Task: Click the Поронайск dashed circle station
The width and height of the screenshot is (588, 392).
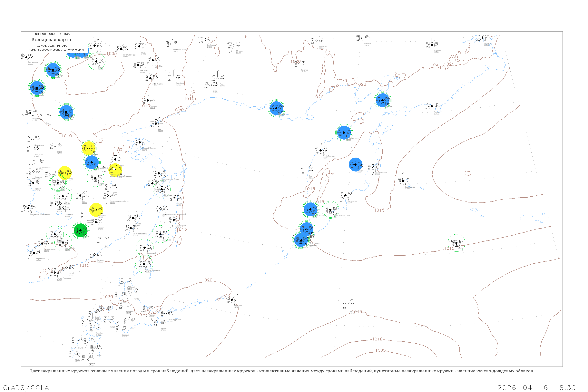Action: 161,234
